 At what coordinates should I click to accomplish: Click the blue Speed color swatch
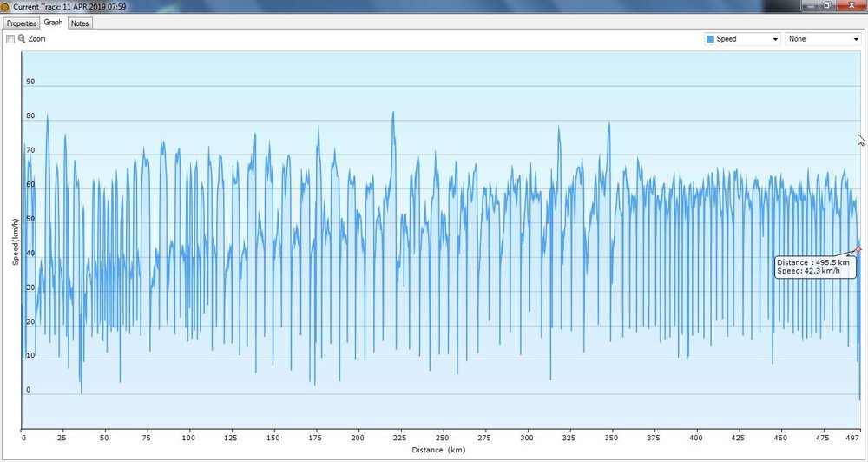click(x=711, y=39)
